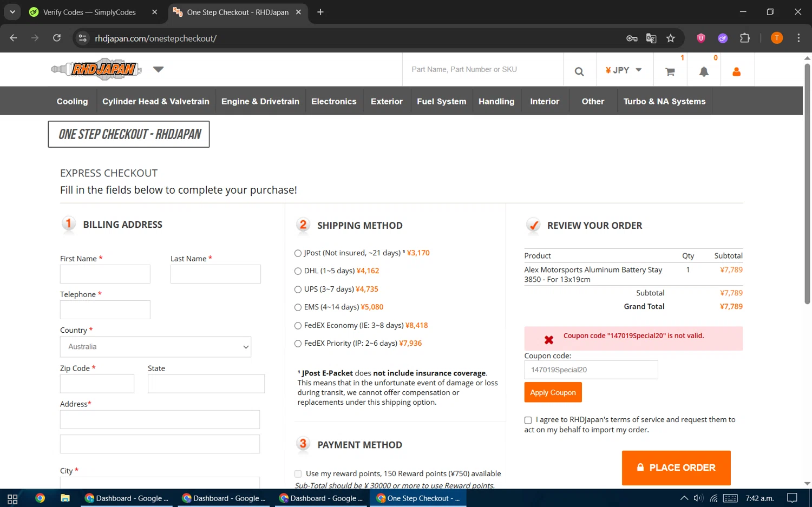Reload the page

pos(57,38)
